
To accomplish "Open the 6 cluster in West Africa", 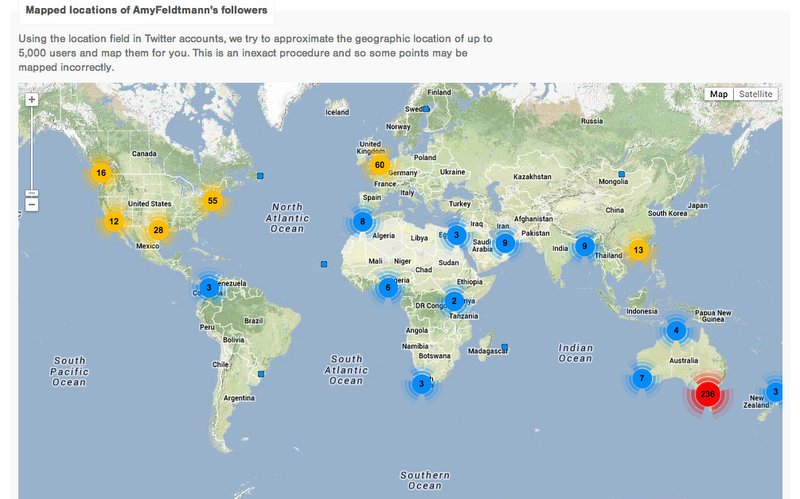I will point(388,288).
